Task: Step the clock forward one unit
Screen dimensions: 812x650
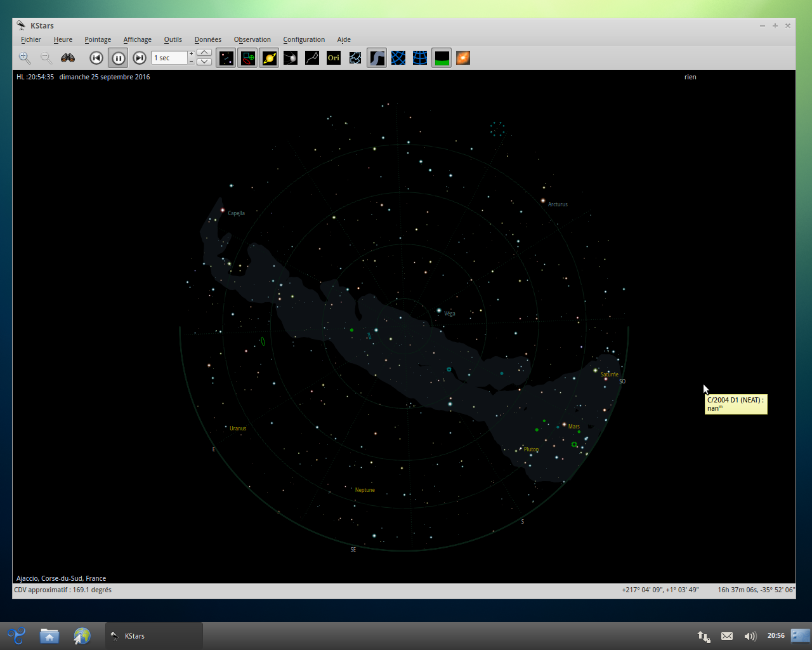Action: tap(140, 58)
